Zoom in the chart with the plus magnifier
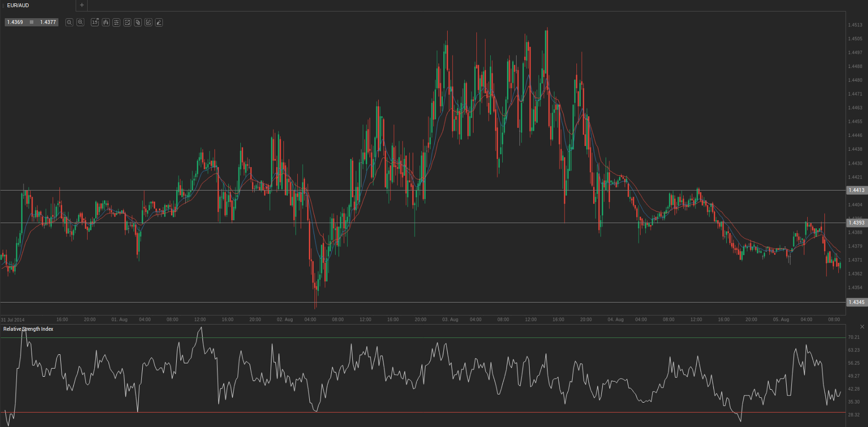This screenshot has width=868, height=427. (80, 22)
